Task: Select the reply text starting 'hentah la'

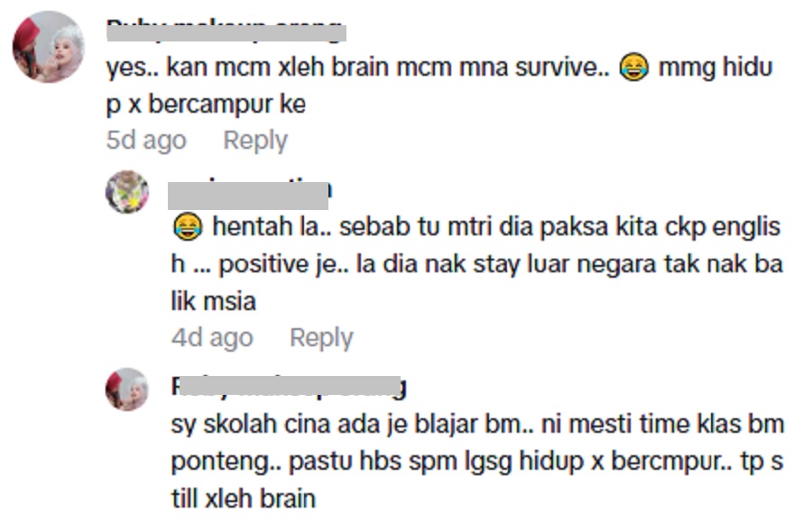Action: [477, 264]
